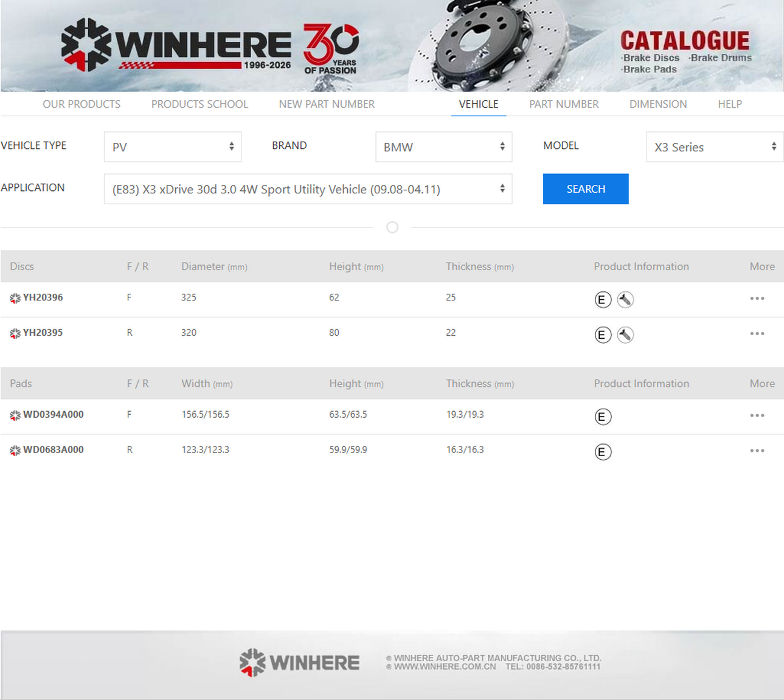The image size is (784, 700).
Task: Click the pad height 59.9/59.9
Action: 348,449
